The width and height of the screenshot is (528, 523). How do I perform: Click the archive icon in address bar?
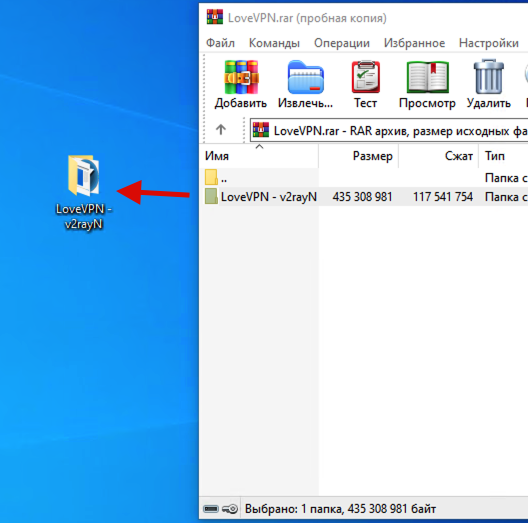click(x=261, y=130)
